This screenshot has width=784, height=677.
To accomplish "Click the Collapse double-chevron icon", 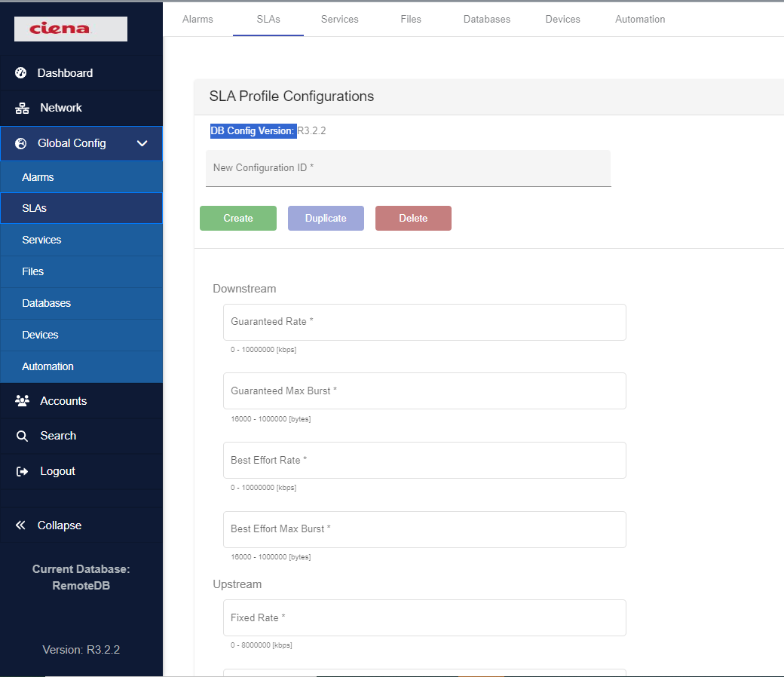I will (x=20, y=525).
